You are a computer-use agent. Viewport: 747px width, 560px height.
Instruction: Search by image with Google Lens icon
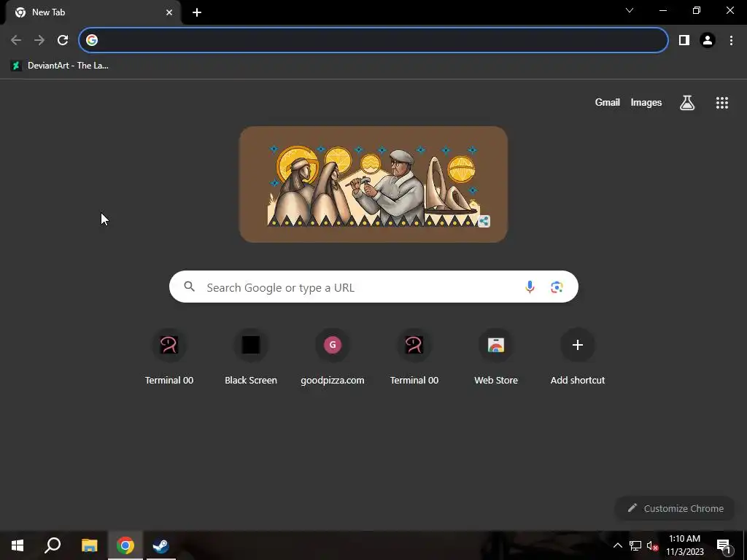(x=557, y=287)
